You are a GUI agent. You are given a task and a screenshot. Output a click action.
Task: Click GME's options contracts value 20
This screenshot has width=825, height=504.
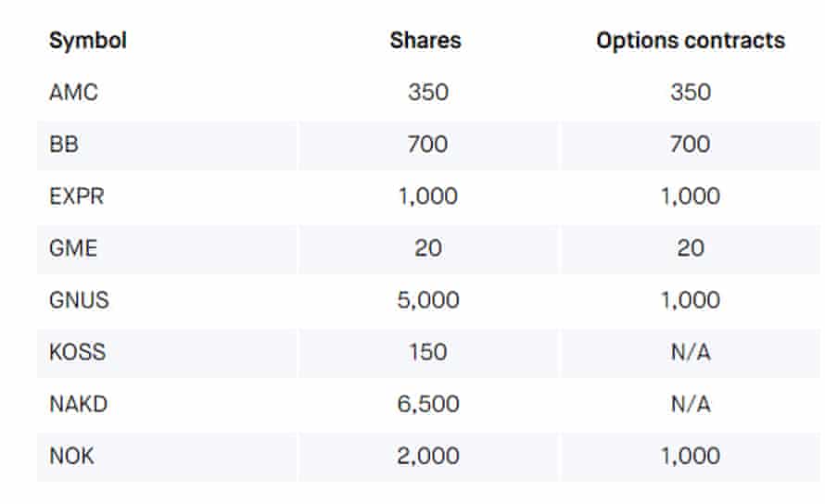[x=692, y=248]
